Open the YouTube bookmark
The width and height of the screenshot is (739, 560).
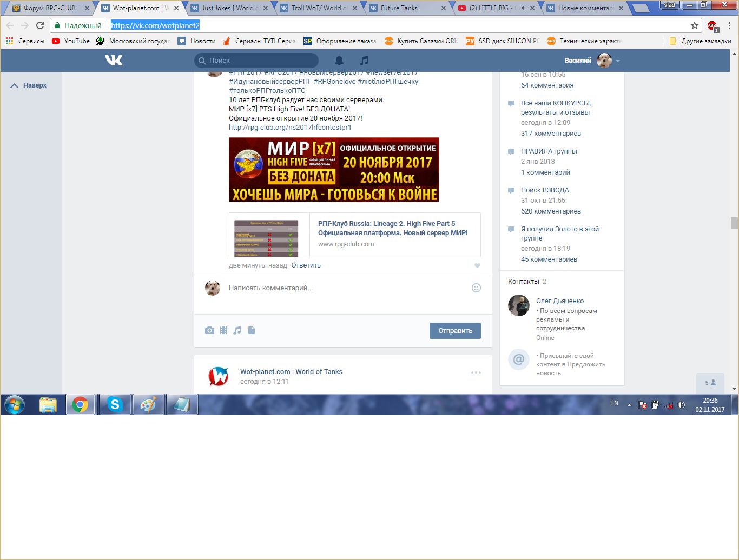71,41
